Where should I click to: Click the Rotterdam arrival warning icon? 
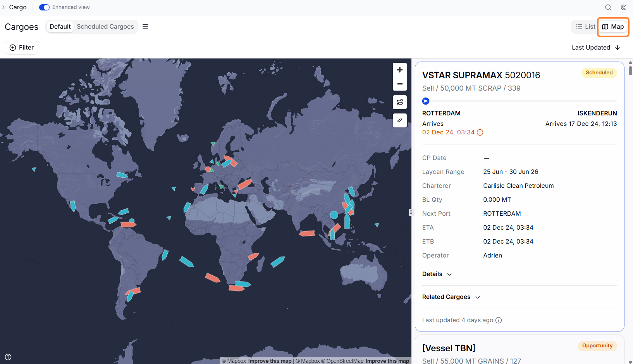[x=480, y=132]
